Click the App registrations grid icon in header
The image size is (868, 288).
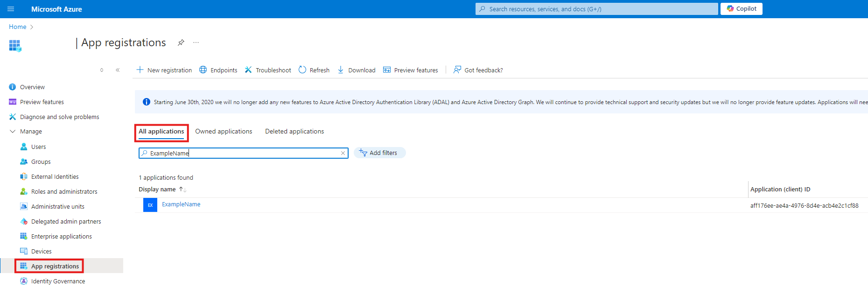[x=15, y=45]
